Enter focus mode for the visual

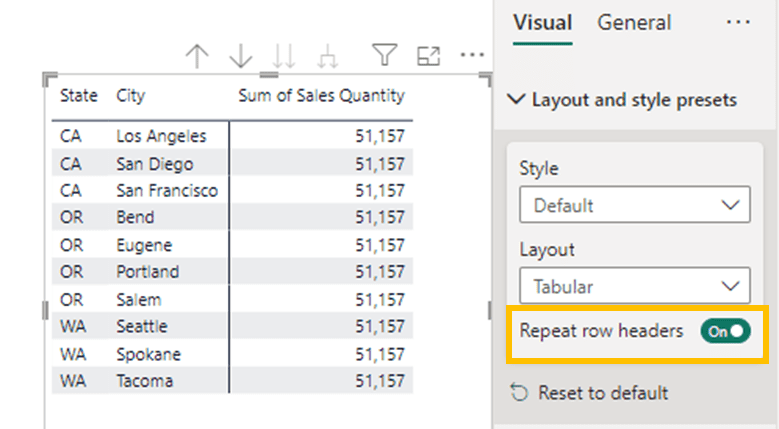pos(428,57)
